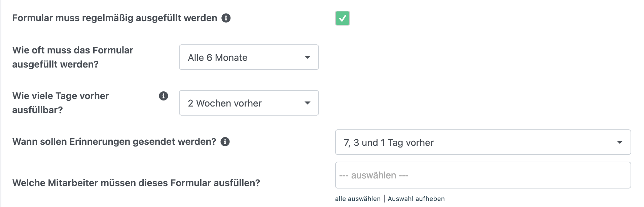Click into the '--- auswählen ---' employee field
This screenshot has width=644, height=207.
pyautogui.click(x=482, y=175)
